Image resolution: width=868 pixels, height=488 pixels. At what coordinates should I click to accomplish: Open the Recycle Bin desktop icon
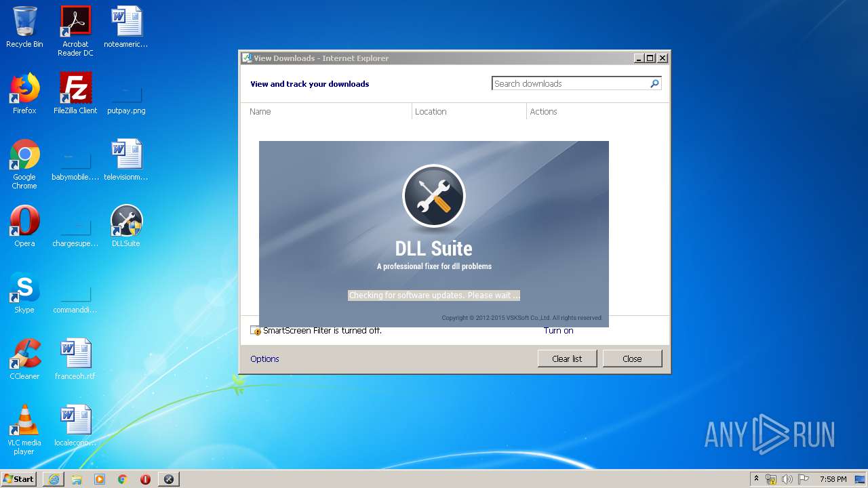point(24,27)
